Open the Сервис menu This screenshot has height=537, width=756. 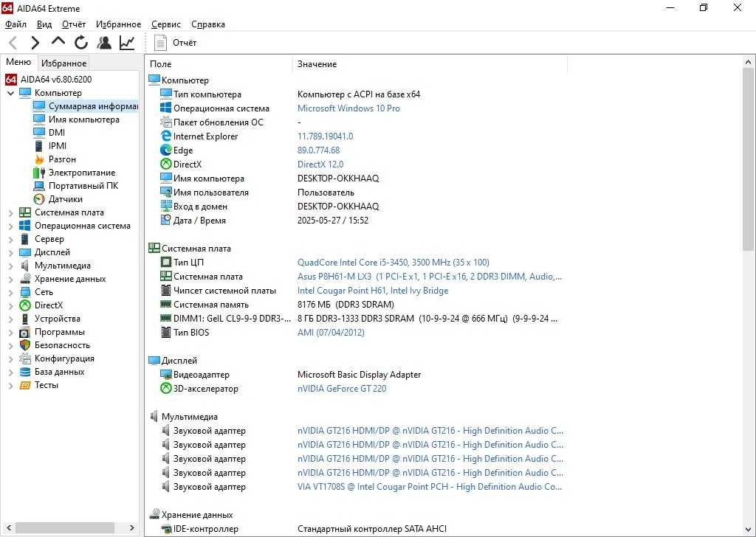tap(166, 24)
